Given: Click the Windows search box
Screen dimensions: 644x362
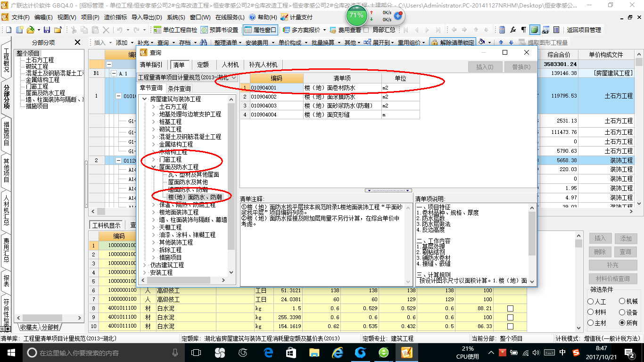Looking at the screenshot, I should pos(104,352).
